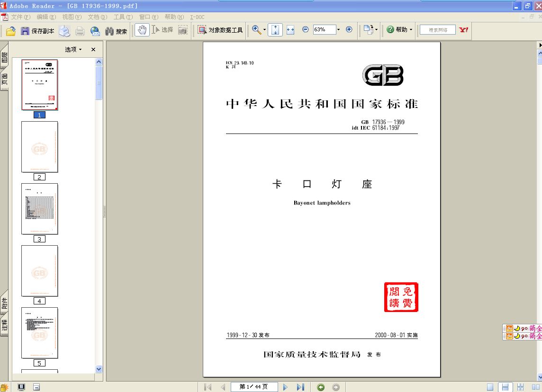This screenshot has height=392, width=542.
Task: Click the Yahoo search icon
Action: coord(463,30)
